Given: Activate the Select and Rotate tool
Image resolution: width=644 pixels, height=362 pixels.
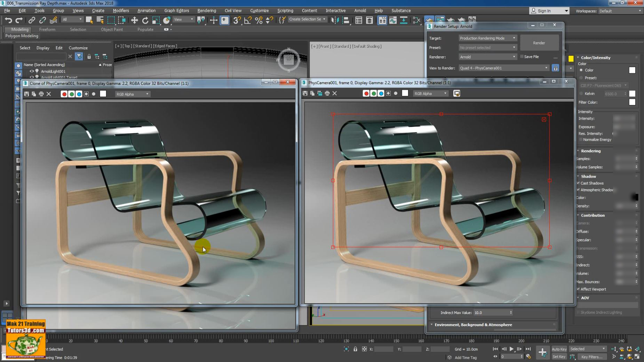Looking at the screenshot, I should tap(145, 20).
